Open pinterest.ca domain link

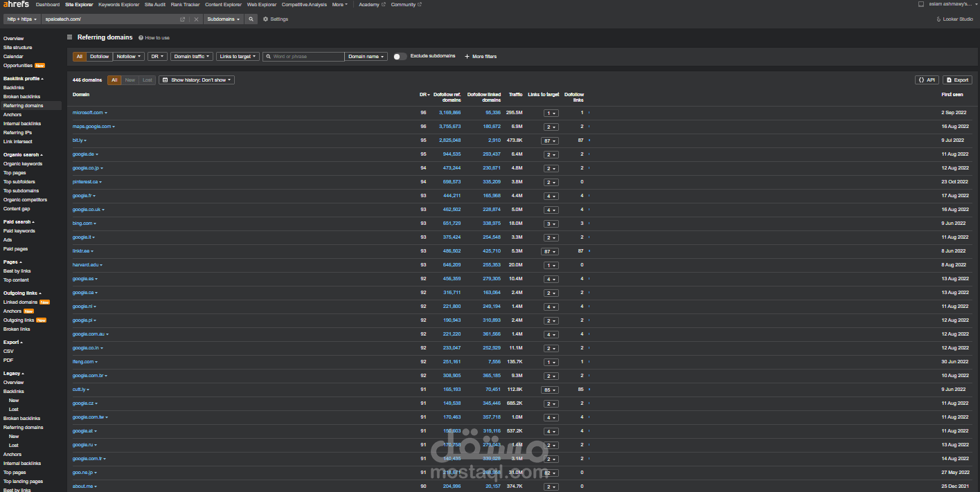[85, 182]
